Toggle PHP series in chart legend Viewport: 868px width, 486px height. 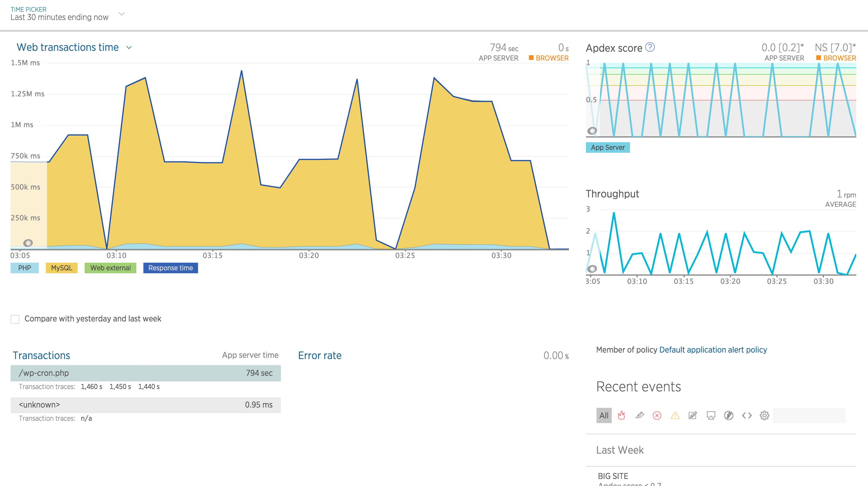click(25, 268)
